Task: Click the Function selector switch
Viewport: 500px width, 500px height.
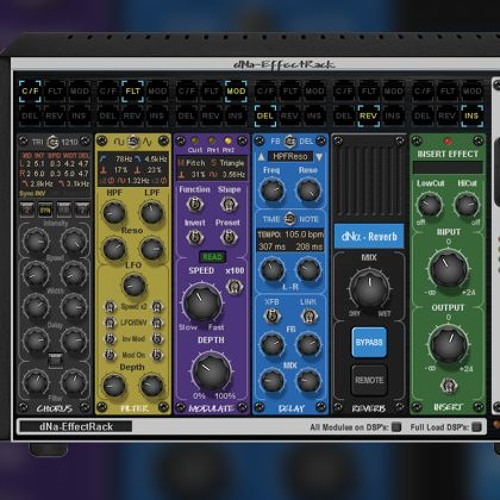Action: [x=195, y=204]
